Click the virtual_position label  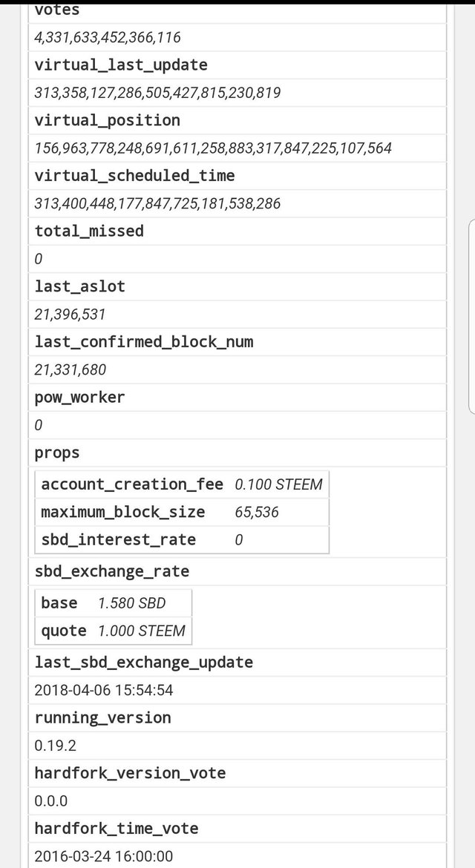pyautogui.click(x=108, y=121)
